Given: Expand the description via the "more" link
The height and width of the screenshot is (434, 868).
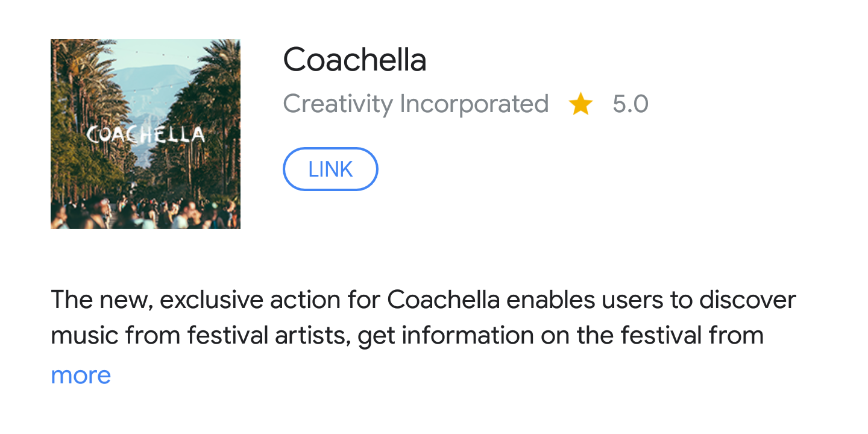Looking at the screenshot, I should (x=81, y=375).
